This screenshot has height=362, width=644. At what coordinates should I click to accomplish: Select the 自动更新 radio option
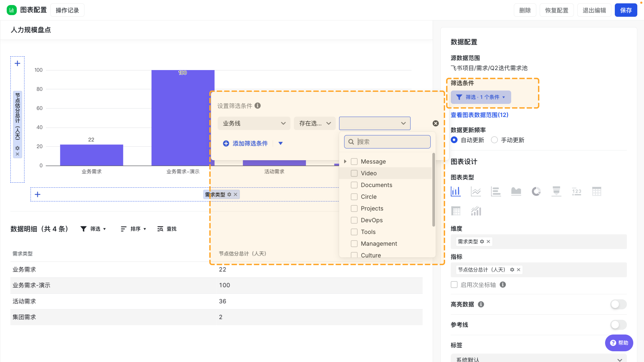pyautogui.click(x=454, y=140)
